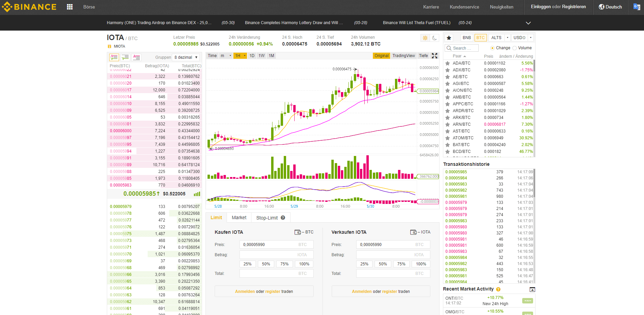This screenshot has width=644, height=315.
Task: Favorite the AGI/BTC pair star
Action: click(x=448, y=84)
